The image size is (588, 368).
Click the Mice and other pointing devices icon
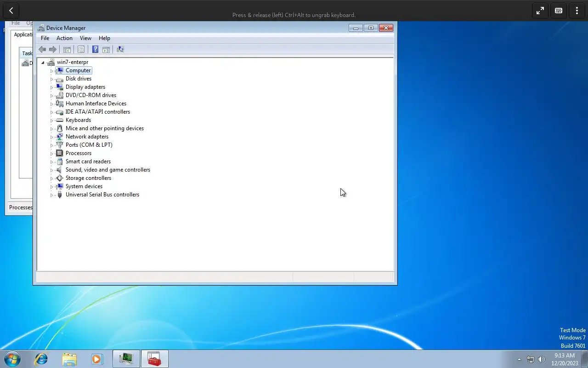[59, 128]
